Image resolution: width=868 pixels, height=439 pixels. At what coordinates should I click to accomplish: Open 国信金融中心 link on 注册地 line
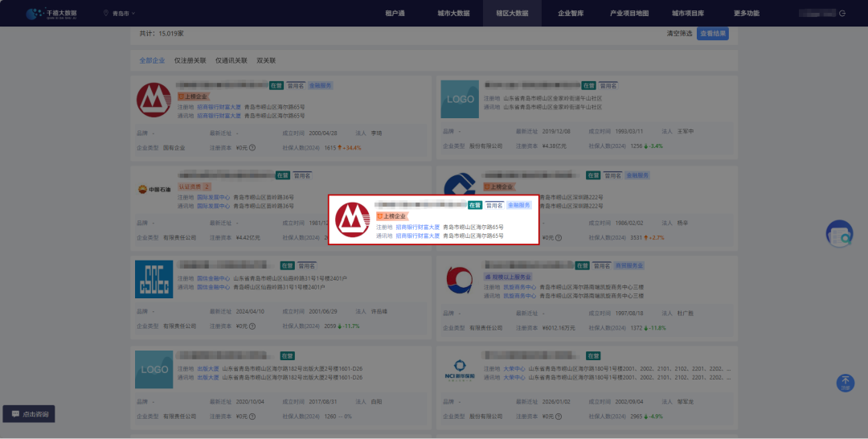coord(213,279)
